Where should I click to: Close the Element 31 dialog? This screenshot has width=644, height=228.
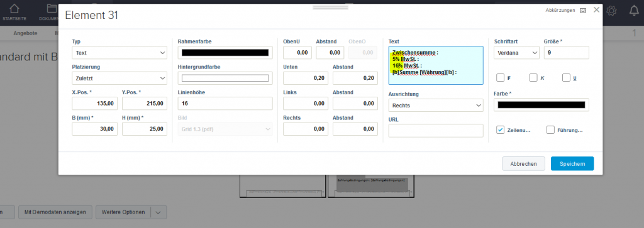pos(596,10)
